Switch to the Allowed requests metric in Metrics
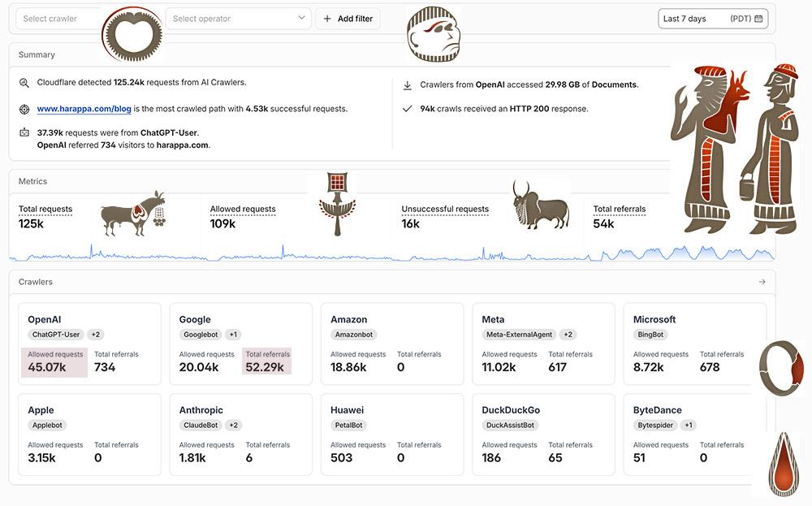Image resolution: width=812 pixels, height=506 pixels. pos(243,210)
